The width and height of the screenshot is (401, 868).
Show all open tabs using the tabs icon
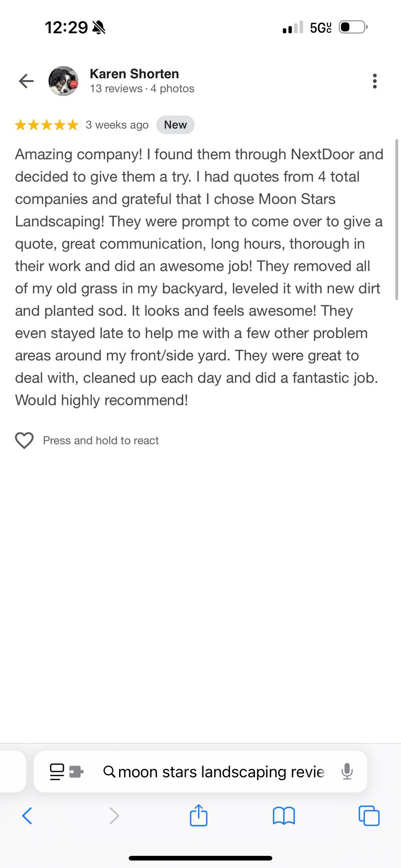(369, 816)
